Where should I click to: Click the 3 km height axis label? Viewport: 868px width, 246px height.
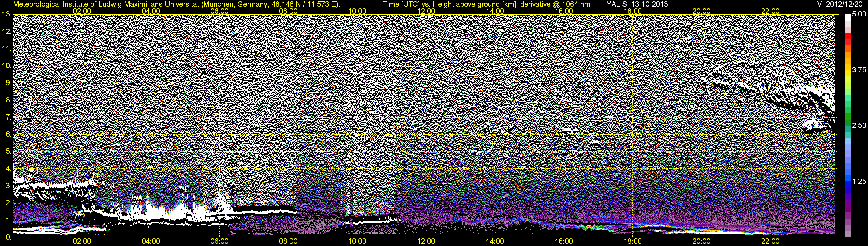coord(8,186)
